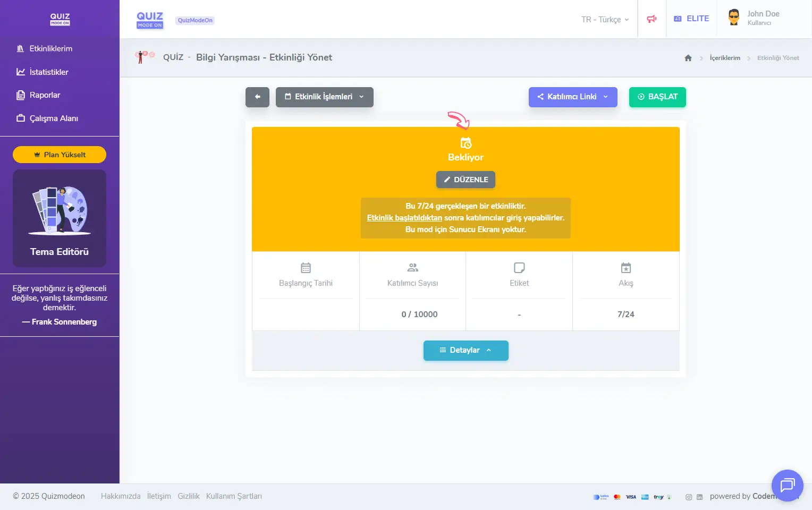The width and height of the screenshot is (812, 510).
Task: Click the megaphone announcements icon
Action: (x=652, y=19)
